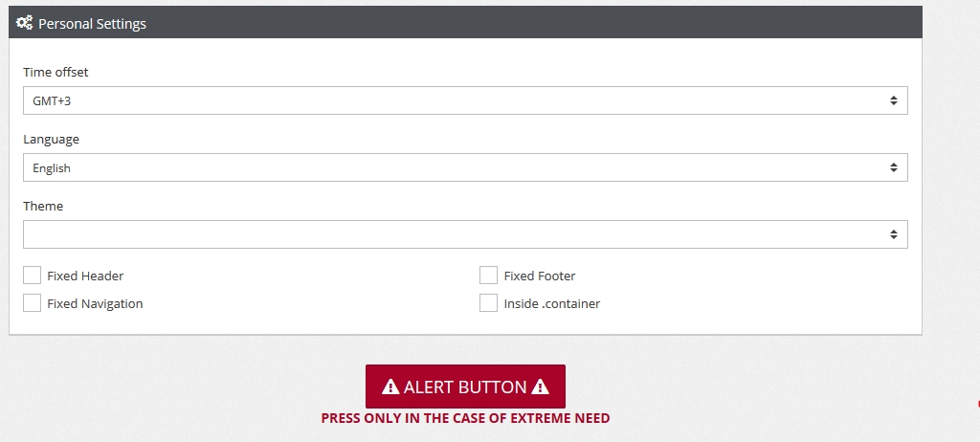980x442 pixels.
Task: Tick the Fixed Footer checkbox
Action: point(488,276)
